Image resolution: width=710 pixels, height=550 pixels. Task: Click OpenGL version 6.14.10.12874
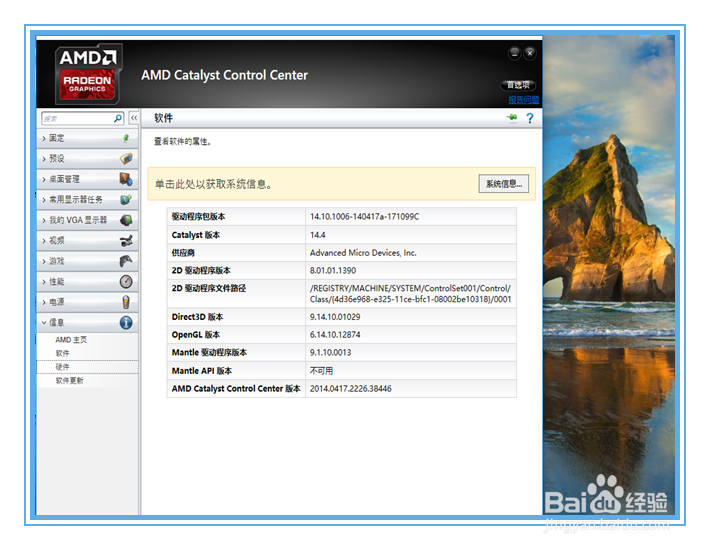(335, 335)
